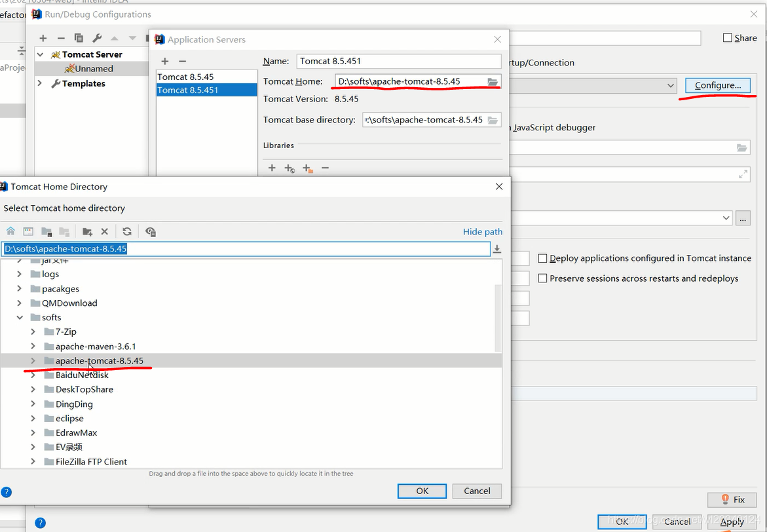Click the second plus icon under Libraries
The image size is (767, 532).
290,168
